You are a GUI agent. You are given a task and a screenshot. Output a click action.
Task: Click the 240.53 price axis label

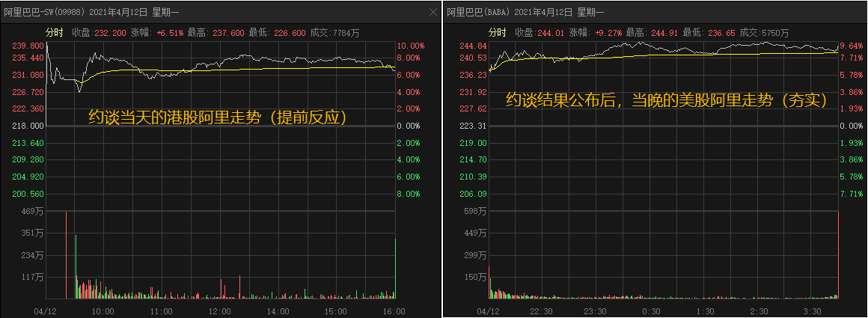474,58
